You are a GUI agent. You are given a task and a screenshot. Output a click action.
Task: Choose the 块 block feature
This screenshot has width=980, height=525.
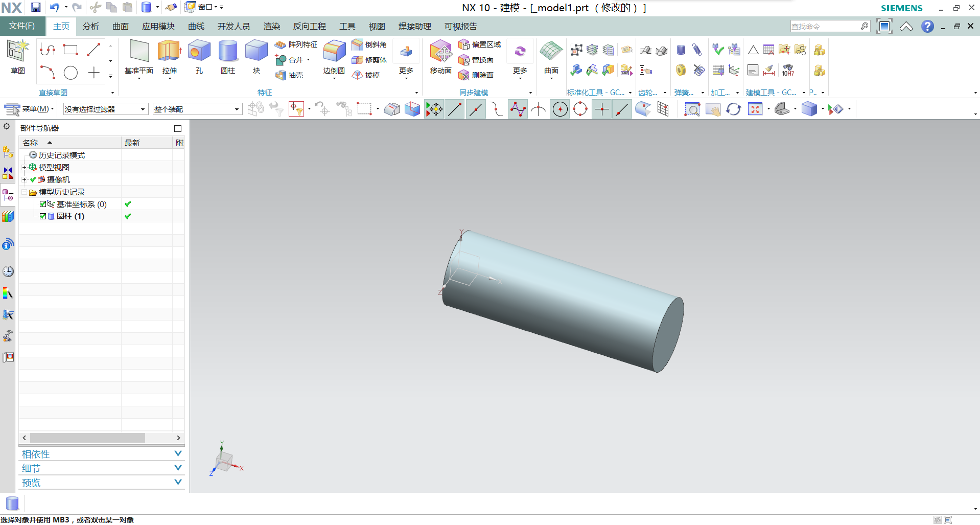pos(256,57)
